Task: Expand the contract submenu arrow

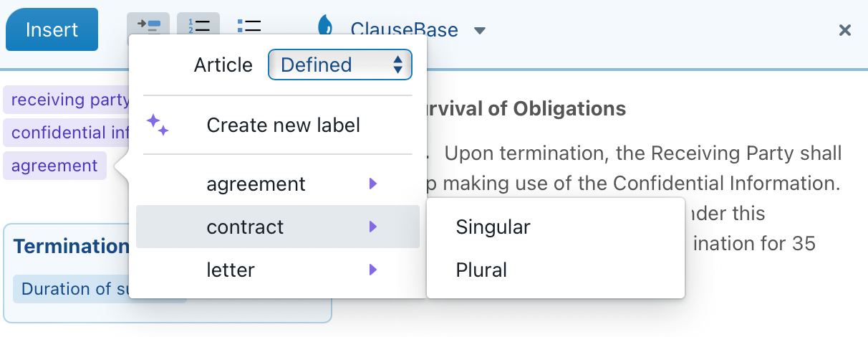Action: coord(372,227)
